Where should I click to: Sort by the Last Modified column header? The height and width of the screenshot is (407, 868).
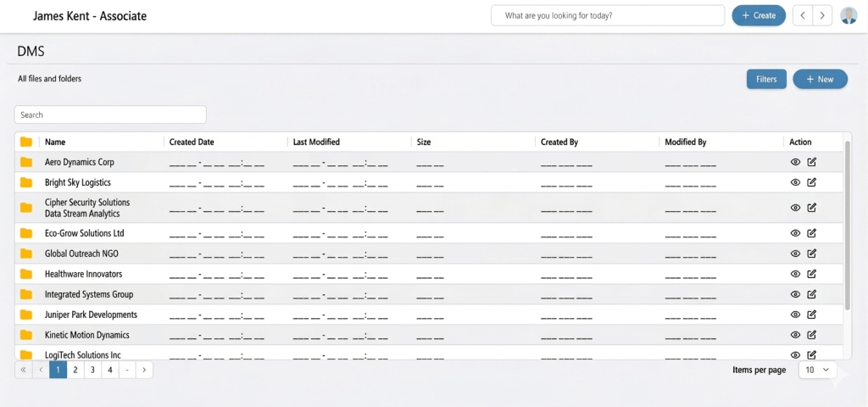tap(316, 142)
